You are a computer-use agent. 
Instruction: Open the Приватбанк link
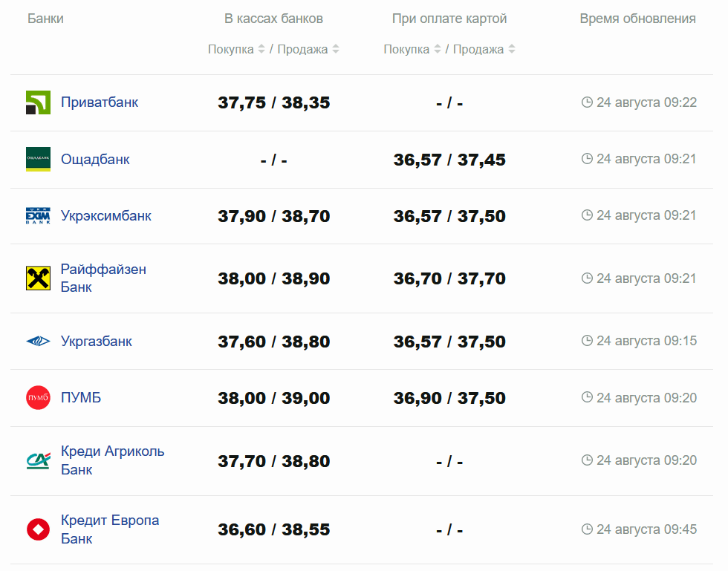point(100,102)
